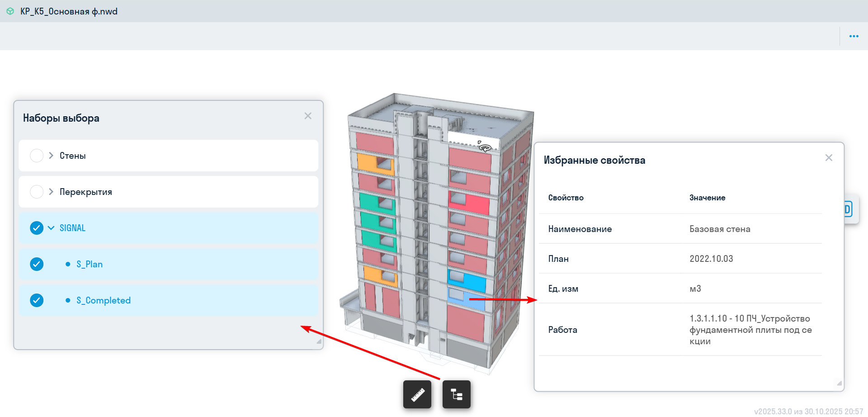Click the orbit cursor icon on the building roof
The width and height of the screenshot is (868, 417).
485,147
